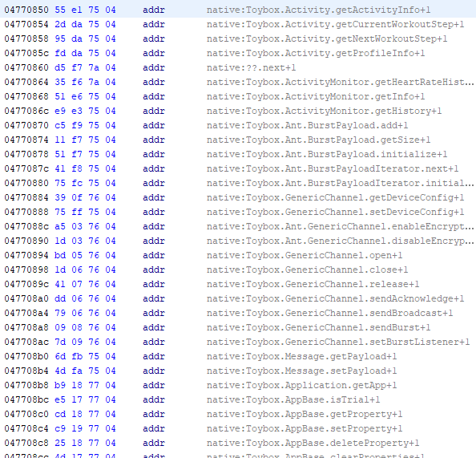Select the Application.getApp+1 symbol

301,385
